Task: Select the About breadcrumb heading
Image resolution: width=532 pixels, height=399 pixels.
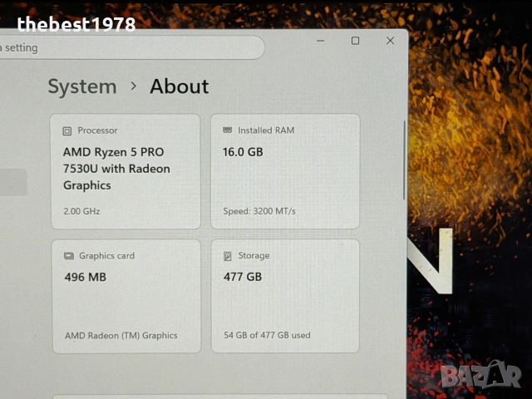Action: 180,86
